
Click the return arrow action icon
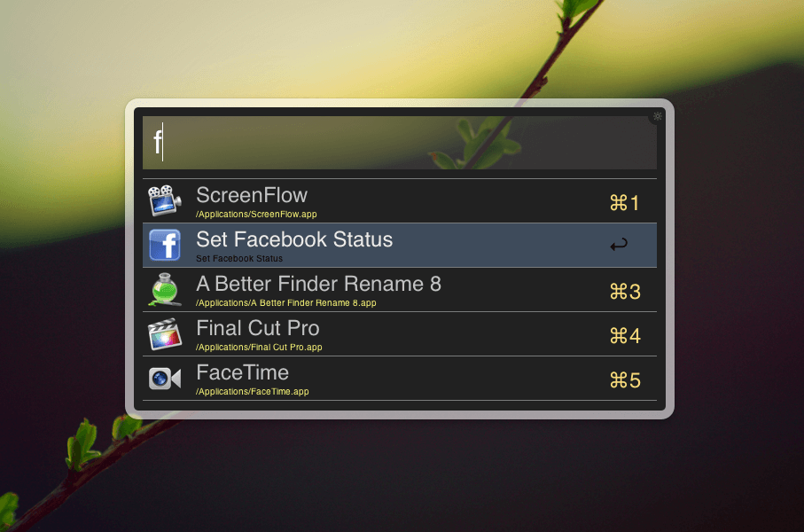coord(619,245)
